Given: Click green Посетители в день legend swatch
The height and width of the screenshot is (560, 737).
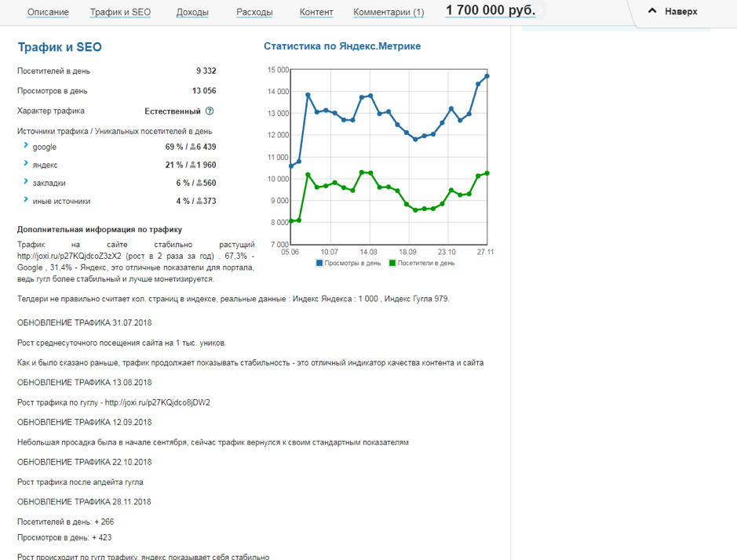Looking at the screenshot, I should [392, 263].
